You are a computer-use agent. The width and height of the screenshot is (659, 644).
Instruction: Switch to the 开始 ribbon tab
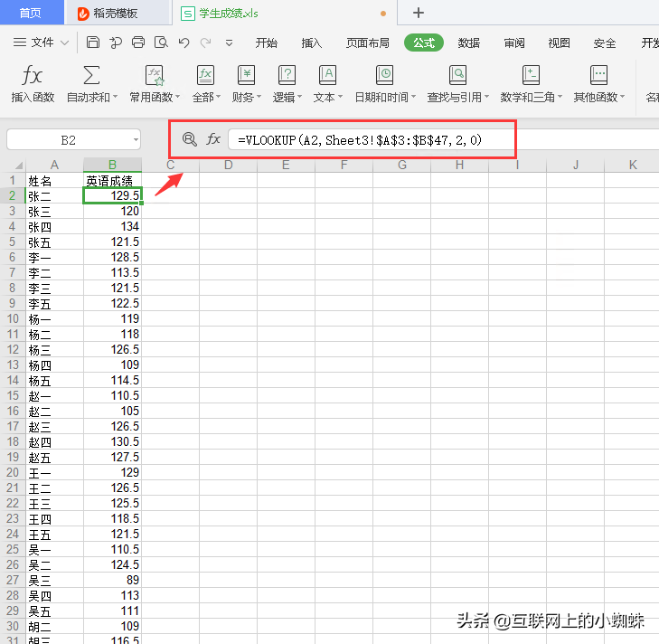(267, 43)
